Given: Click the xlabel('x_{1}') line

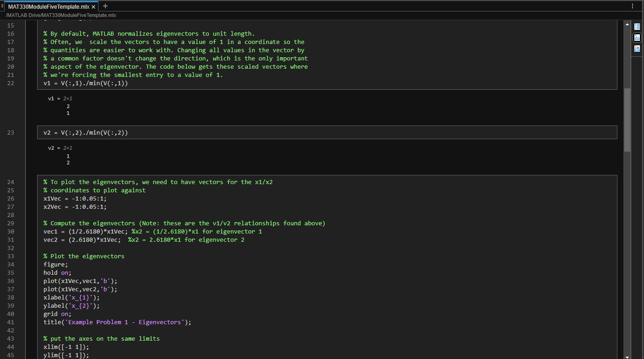Looking at the screenshot, I should (x=71, y=298).
